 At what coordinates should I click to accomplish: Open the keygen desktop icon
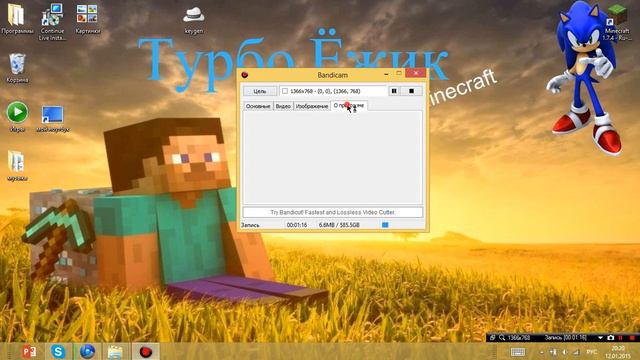coord(193,20)
